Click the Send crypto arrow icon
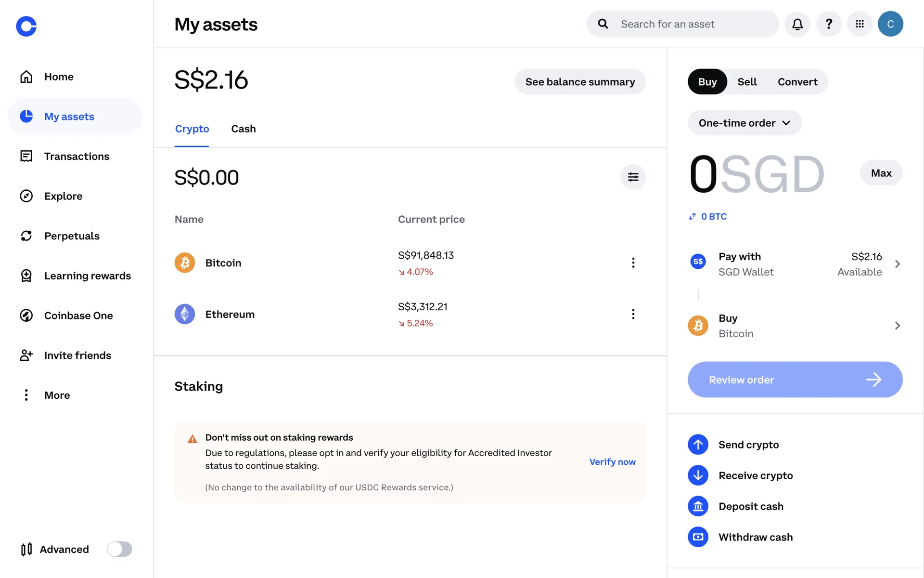Screen dimensions: 924x578 (698, 445)
